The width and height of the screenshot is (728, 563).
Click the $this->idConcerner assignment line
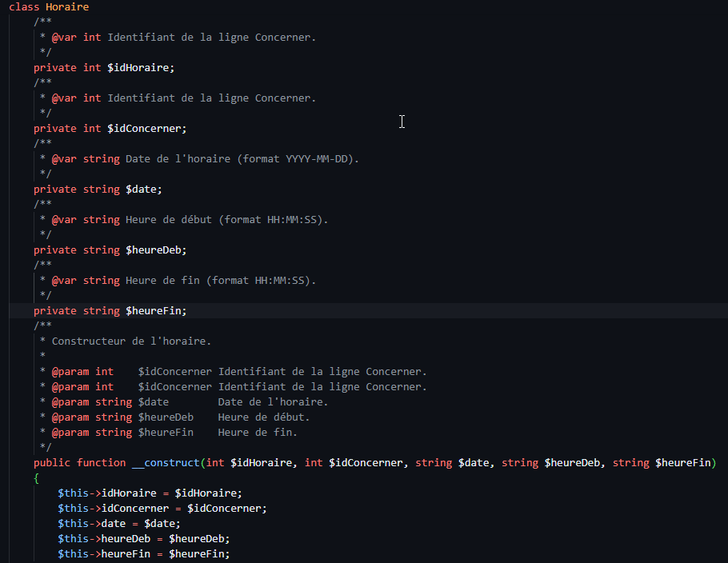(162, 509)
